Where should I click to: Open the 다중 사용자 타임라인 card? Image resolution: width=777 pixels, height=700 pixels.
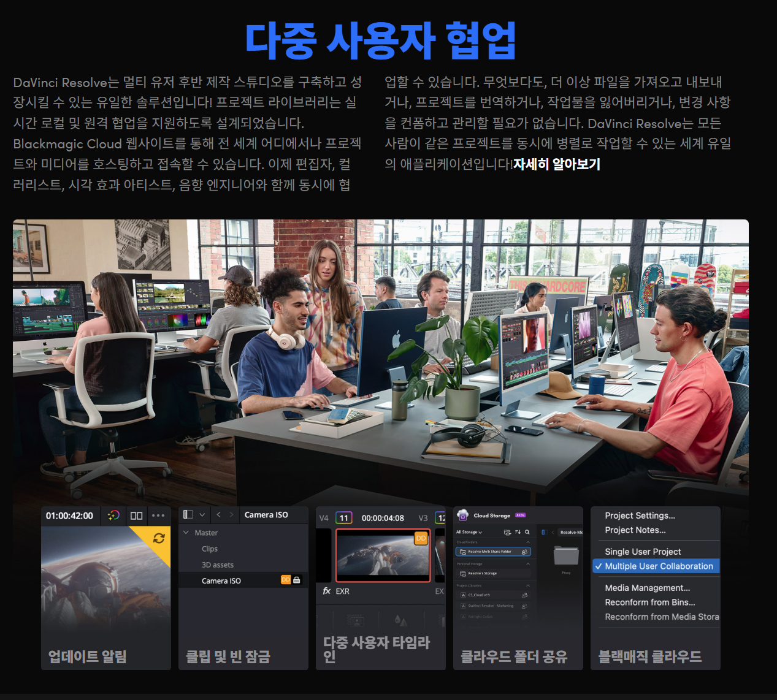(x=381, y=588)
